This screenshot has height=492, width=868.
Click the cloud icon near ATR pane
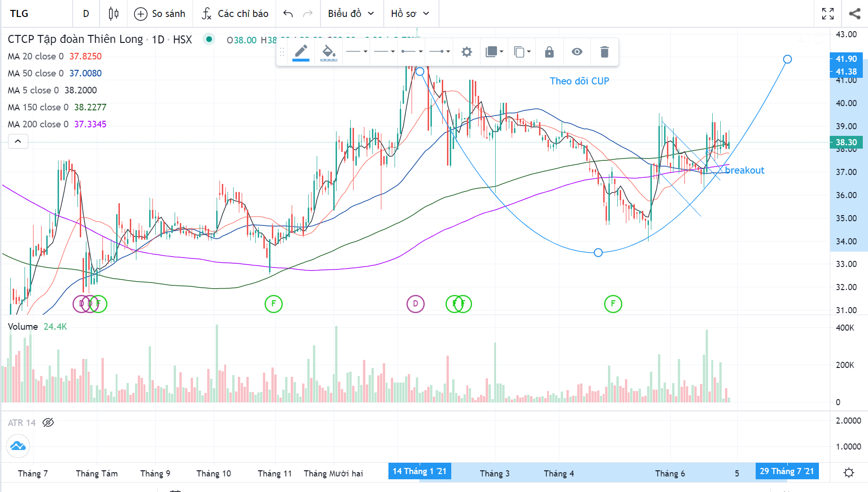click(x=18, y=446)
